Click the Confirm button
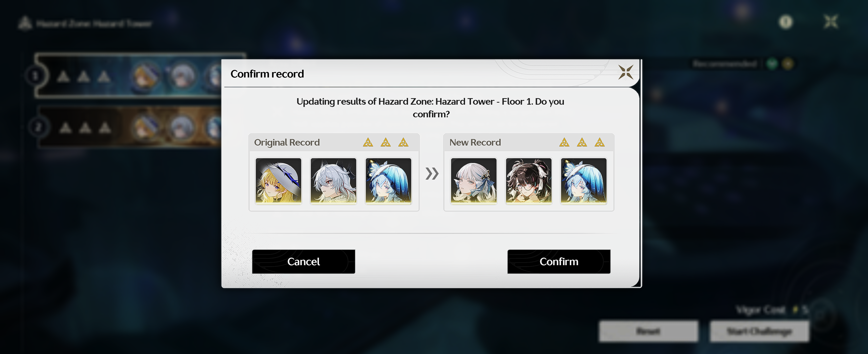Viewport: 868px width, 354px height. click(x=559, y=261)
